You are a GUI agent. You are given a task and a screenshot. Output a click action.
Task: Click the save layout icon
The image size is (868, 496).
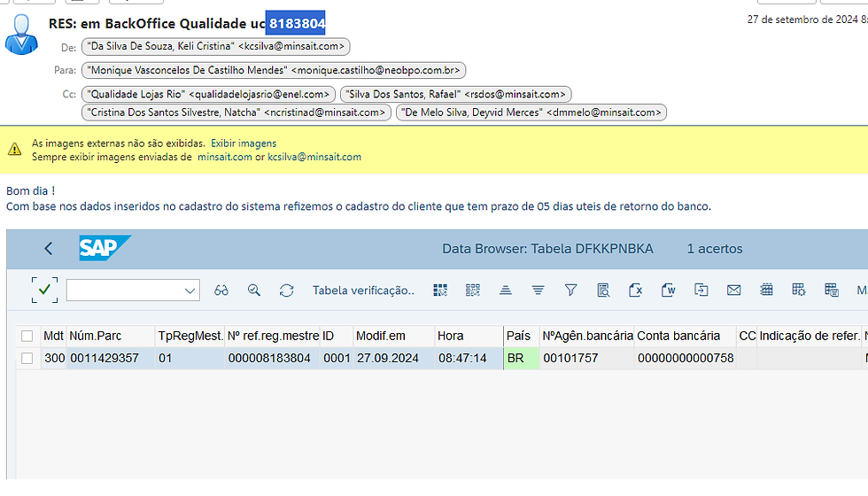coord(832,290)
